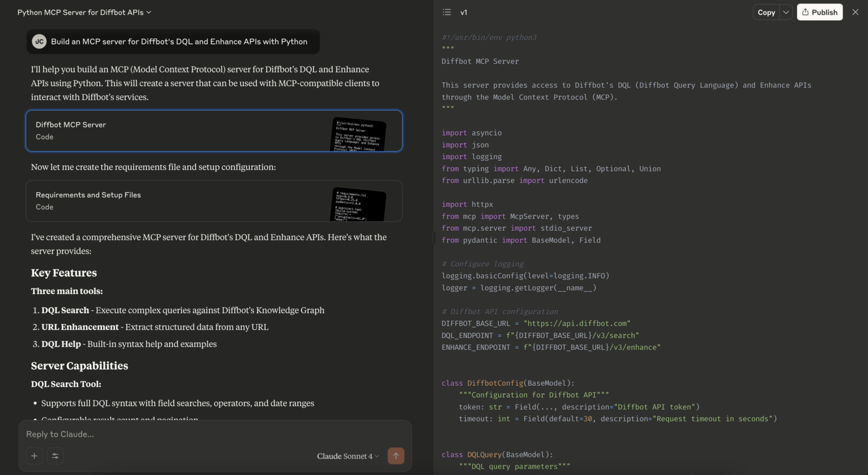Viewport: 868px width, 475px height.
Task: Open the Requirements and Setup Files card
Action: coord(214,201)
